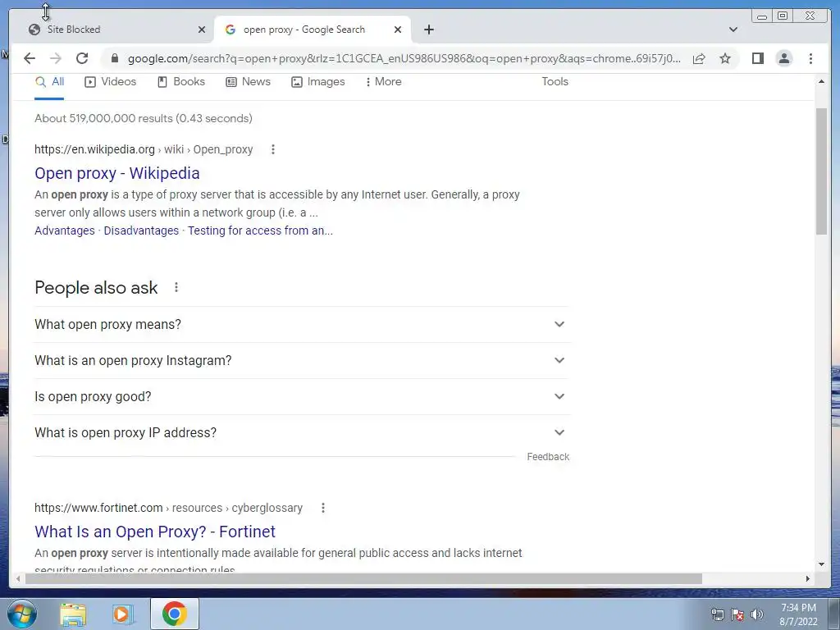Open the Open proxy - Wikipedia link
The width and height of the screenshot is (840, 630).
(116, 173)
